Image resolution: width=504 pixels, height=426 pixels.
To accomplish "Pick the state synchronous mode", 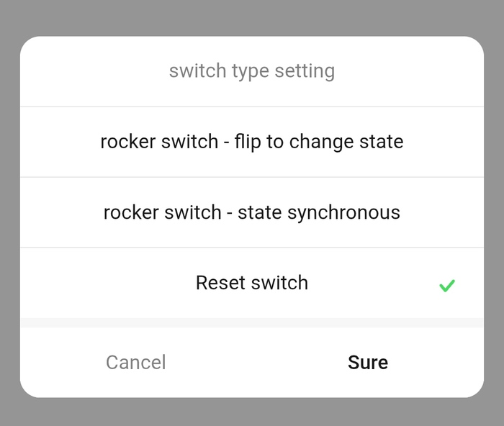I will (251, 212).
